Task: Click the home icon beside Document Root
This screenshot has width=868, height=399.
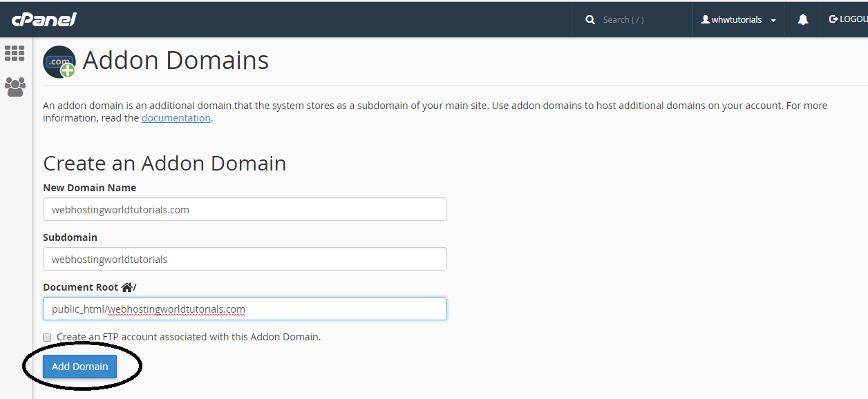Action: 126,286
